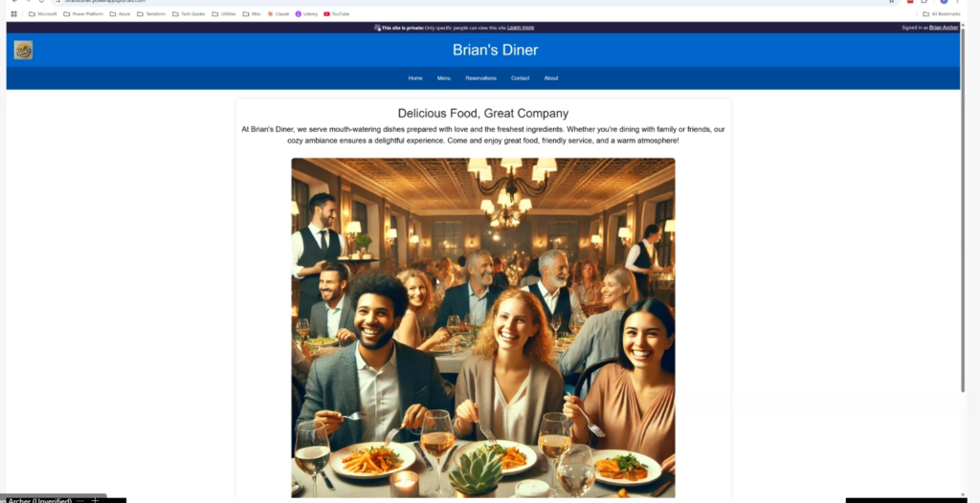Open the Brian Archer signed-in profile link
Viewport: 980px width, 503px height.
[944, 28]
